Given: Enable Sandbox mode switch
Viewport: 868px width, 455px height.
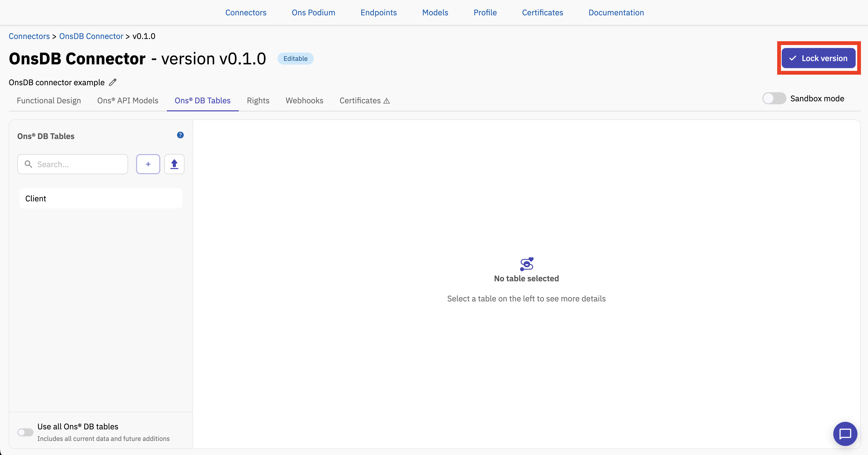Looking at the screenshot, I should coord(774,98).
